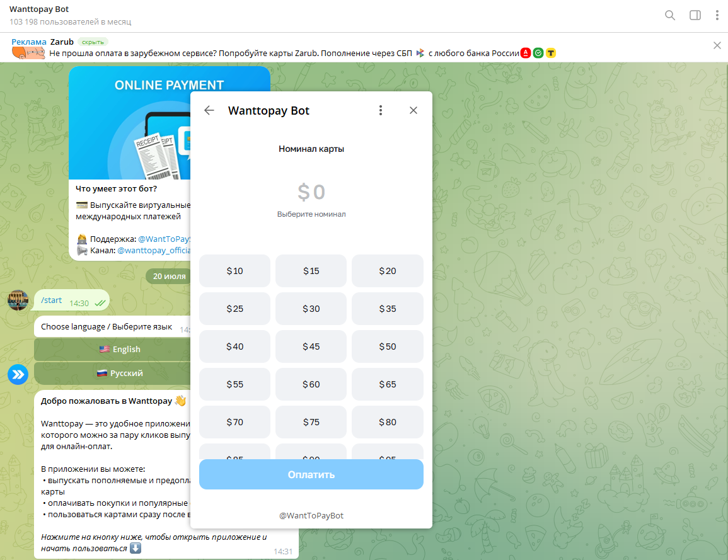This screenshot has width=728, height=560.
Task: Click the 'Choose language / Выберите язык' message
Action: (x=107, y=327)
